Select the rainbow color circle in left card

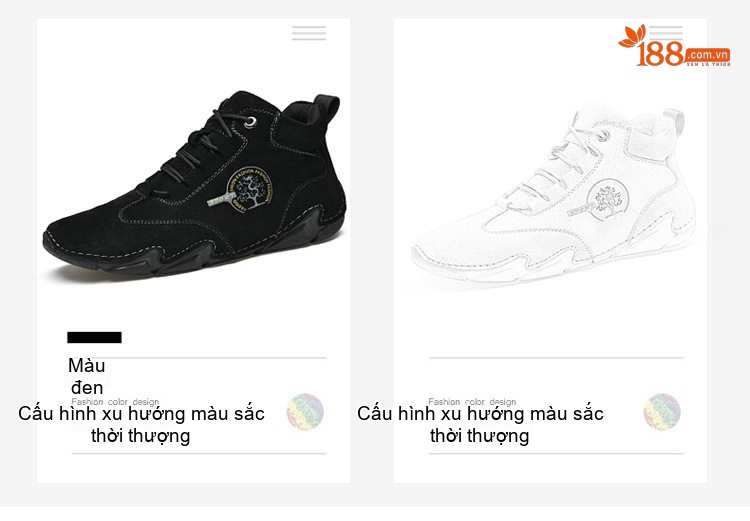pyautogui.click(x=305, y=411)
